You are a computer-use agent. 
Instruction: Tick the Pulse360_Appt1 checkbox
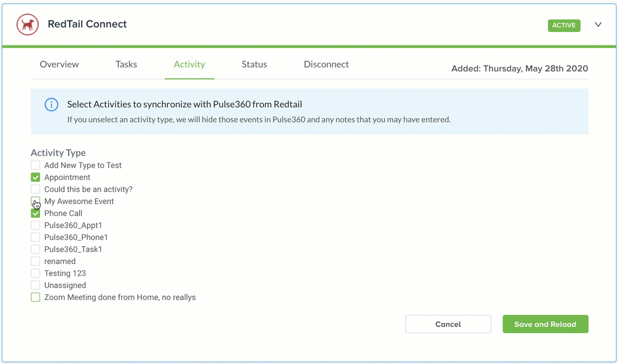(35, 225)
